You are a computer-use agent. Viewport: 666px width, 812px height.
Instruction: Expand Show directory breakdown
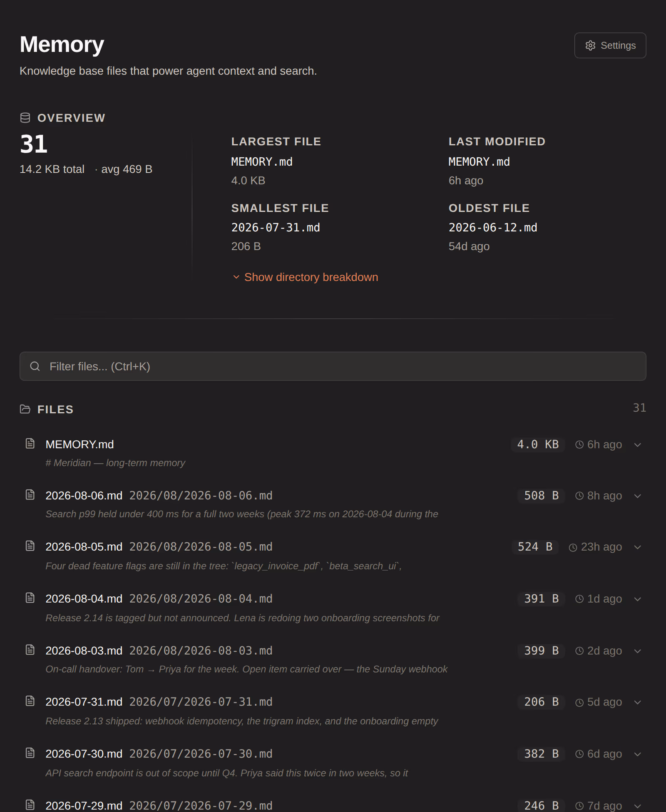pos(305,277)
